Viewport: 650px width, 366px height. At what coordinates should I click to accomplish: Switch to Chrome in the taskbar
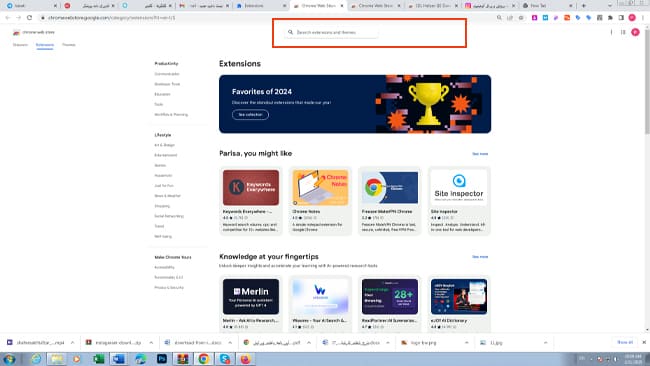204,359
